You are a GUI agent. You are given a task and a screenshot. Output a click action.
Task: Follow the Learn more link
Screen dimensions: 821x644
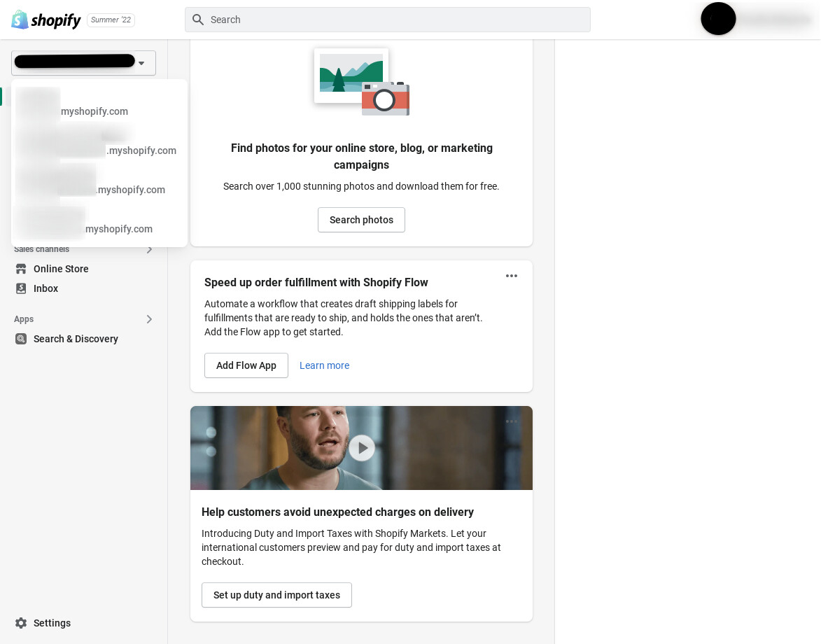coord(324,365)
